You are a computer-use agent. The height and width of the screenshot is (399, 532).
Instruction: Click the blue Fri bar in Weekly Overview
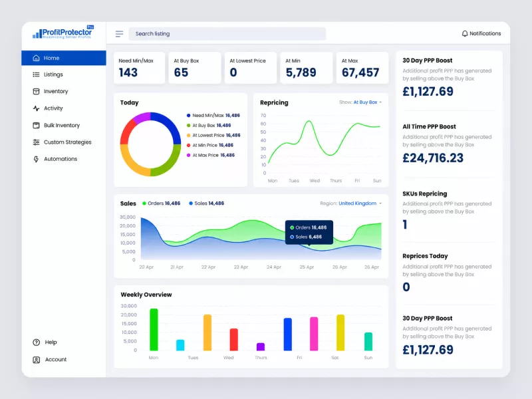pos(288,334)
